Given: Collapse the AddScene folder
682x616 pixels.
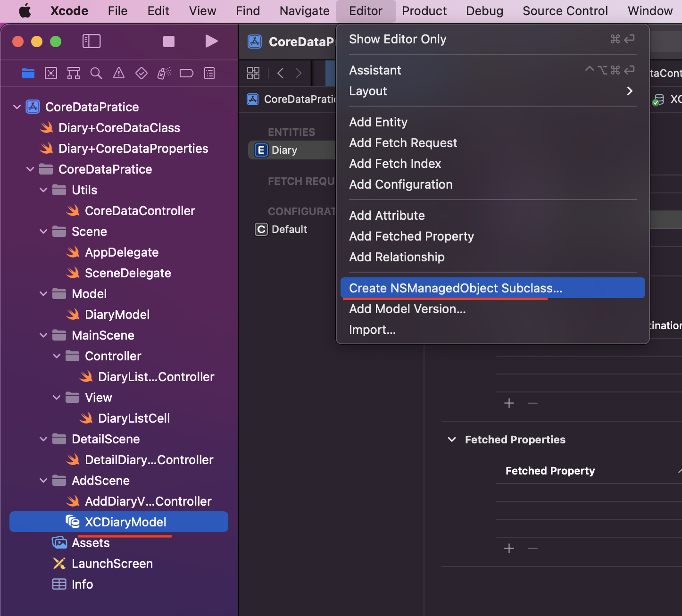Looking at the screenshot, I should [43, 481].
